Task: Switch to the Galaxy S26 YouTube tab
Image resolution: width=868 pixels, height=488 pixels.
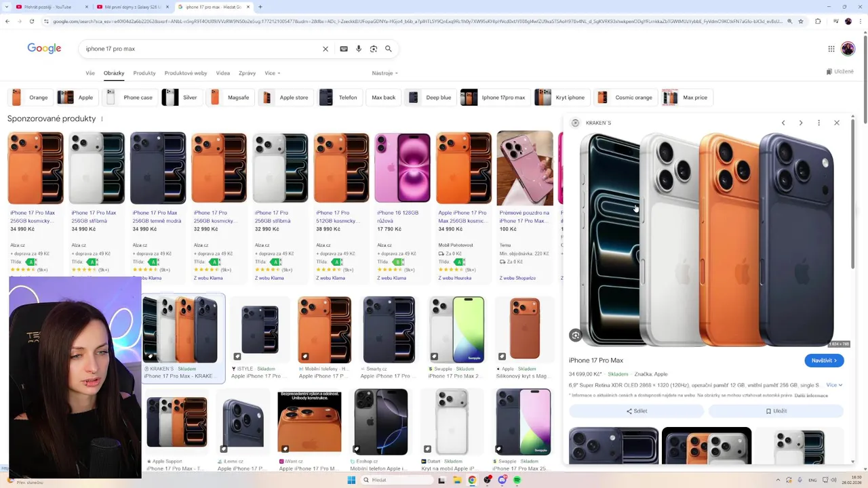Action: [133, 7]
